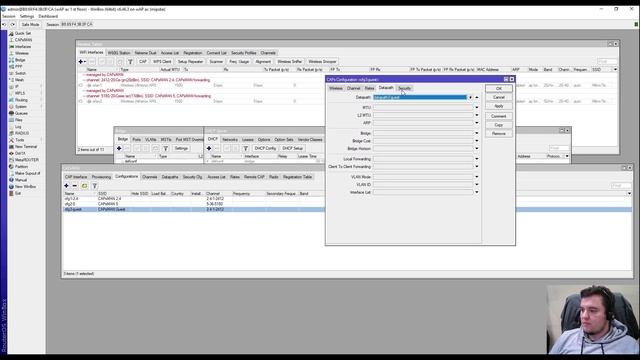Click the highlighted Datapath input field
Screen dimensions: 640x360
(x=420, y=98)
